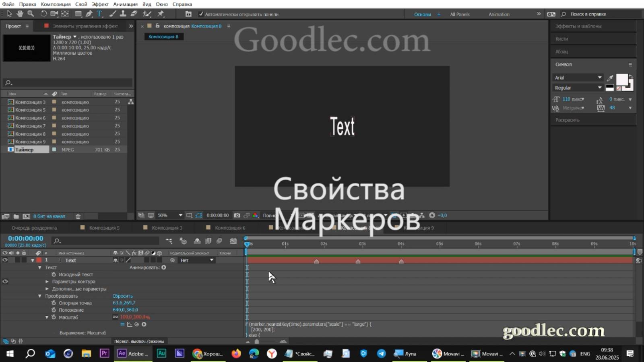Select the Unified Camera tool

(54, 14)
